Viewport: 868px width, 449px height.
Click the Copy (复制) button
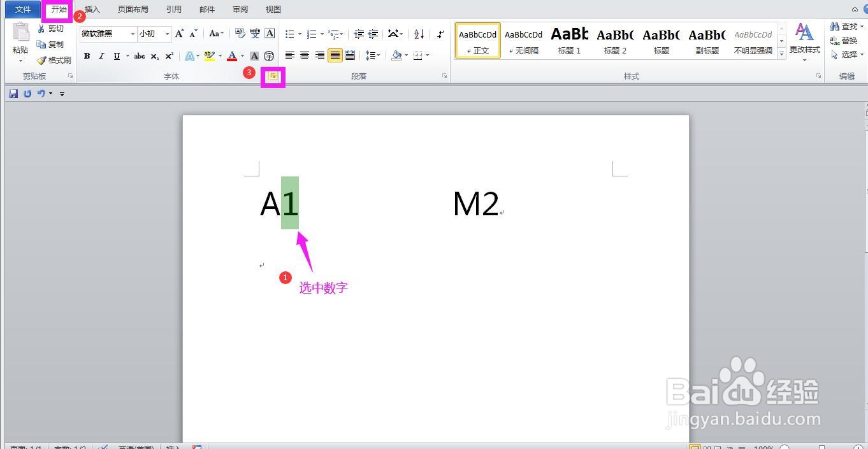coord(51,45)
